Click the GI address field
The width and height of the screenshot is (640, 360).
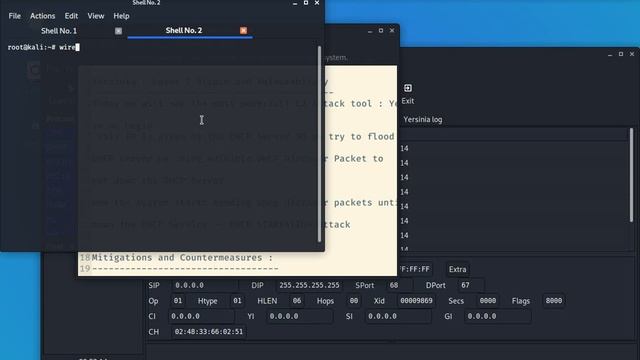coord(498,316)
